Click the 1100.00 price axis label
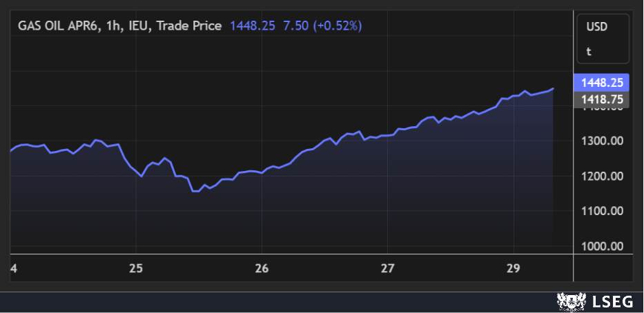 click(x=602, y=211)
